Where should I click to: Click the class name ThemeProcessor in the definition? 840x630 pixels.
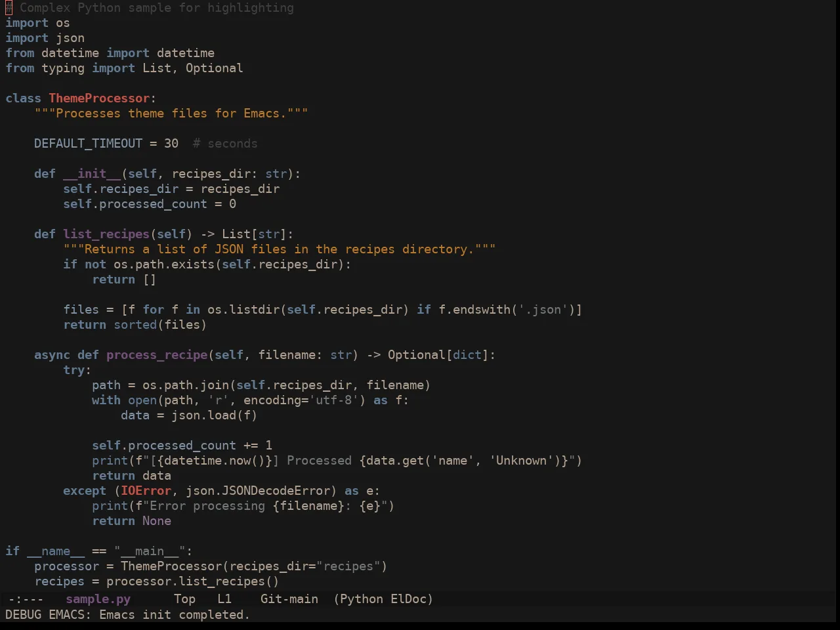99,98
